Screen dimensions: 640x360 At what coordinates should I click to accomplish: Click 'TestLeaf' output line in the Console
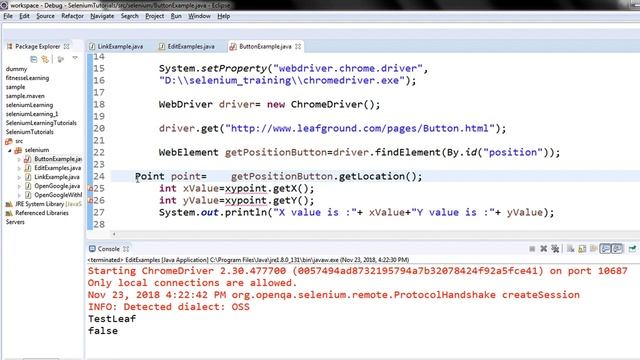pyautogui.click(x=112, y=319)
